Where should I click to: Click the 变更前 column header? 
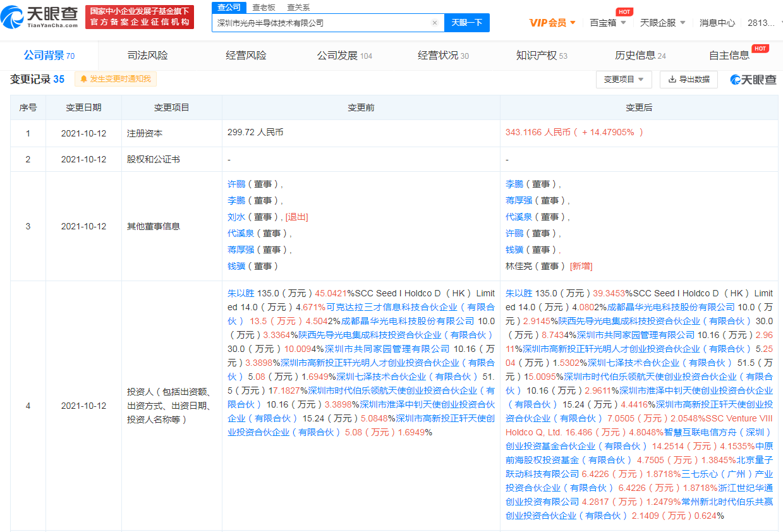(x=361, y=107)
